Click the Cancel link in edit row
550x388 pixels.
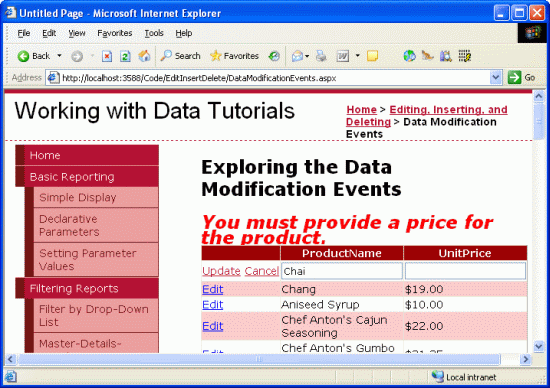pos(262,271)
